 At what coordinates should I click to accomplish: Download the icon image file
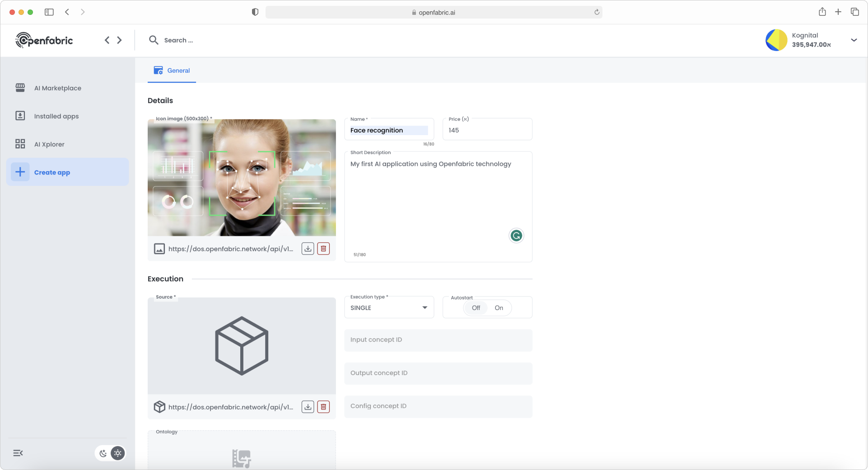(308, 249)
